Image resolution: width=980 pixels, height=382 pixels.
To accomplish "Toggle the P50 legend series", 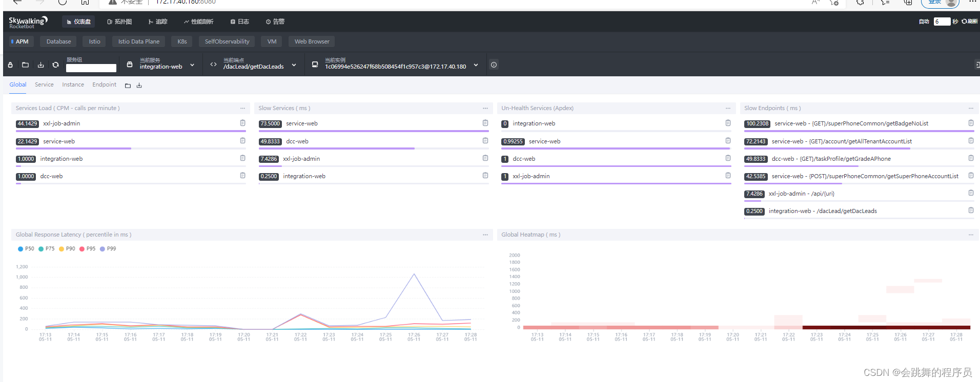I will point(26,249).
